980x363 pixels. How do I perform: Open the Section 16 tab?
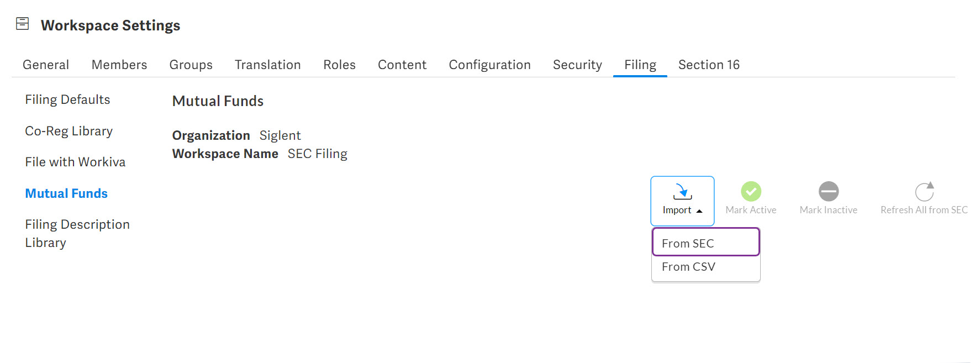coord(709,65)
